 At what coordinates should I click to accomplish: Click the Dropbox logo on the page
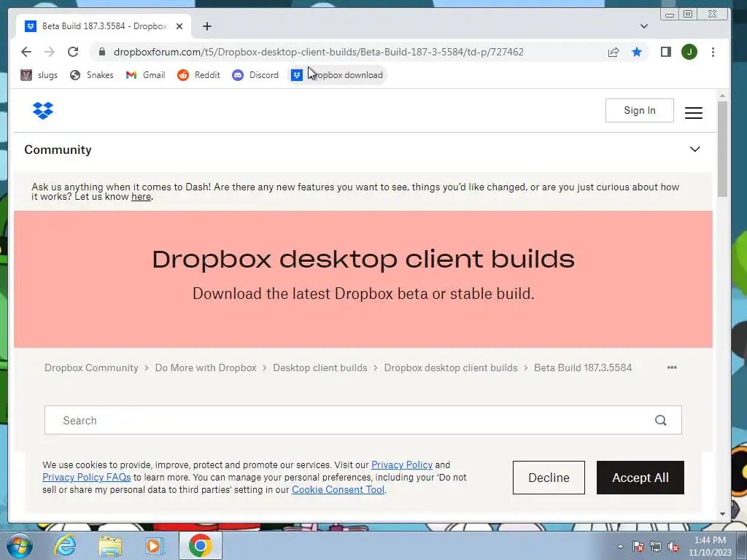click(43, 111)
